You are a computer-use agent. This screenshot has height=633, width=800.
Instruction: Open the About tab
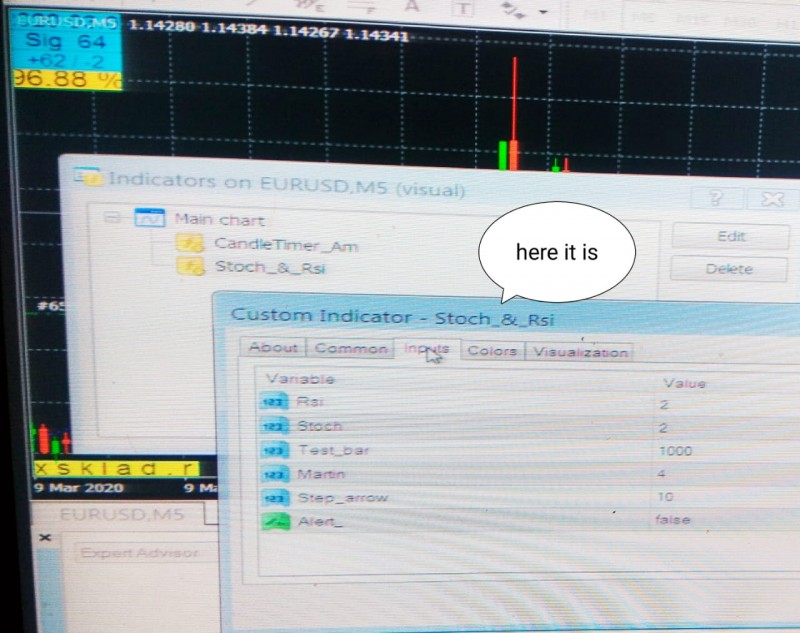[273, 347]
